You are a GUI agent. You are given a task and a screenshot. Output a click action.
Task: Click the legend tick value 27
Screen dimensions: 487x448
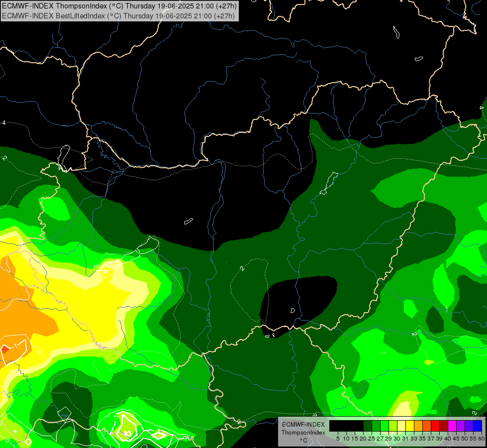(380, 439)
